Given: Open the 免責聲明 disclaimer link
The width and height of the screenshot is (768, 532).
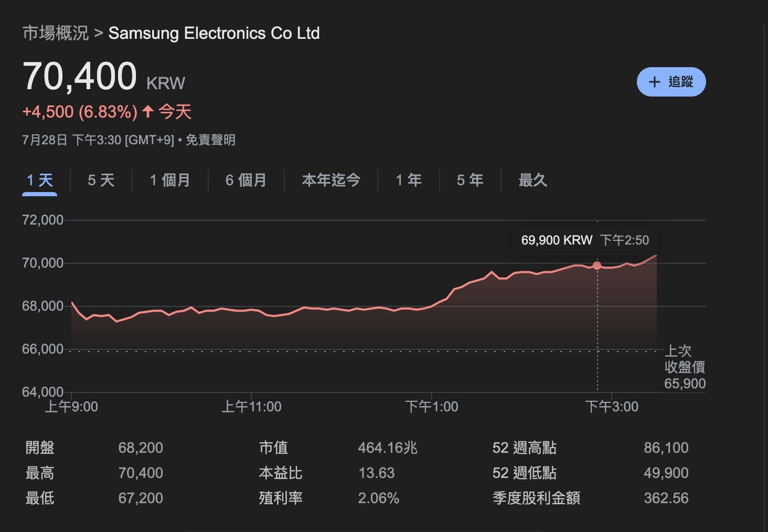Looking at the screenshot, I should pos(211,140).
